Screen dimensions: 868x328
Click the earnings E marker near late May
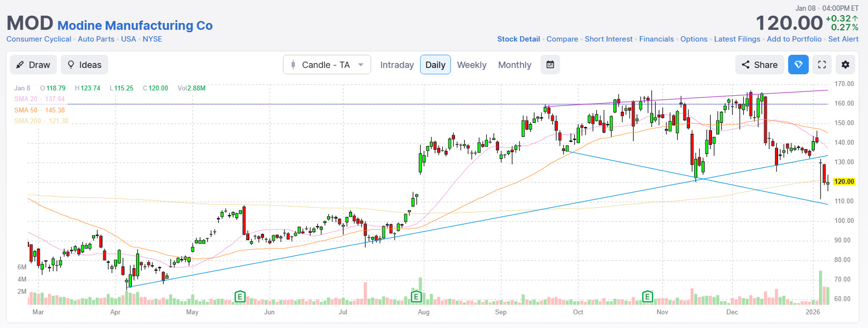click(x=240, y=296)
